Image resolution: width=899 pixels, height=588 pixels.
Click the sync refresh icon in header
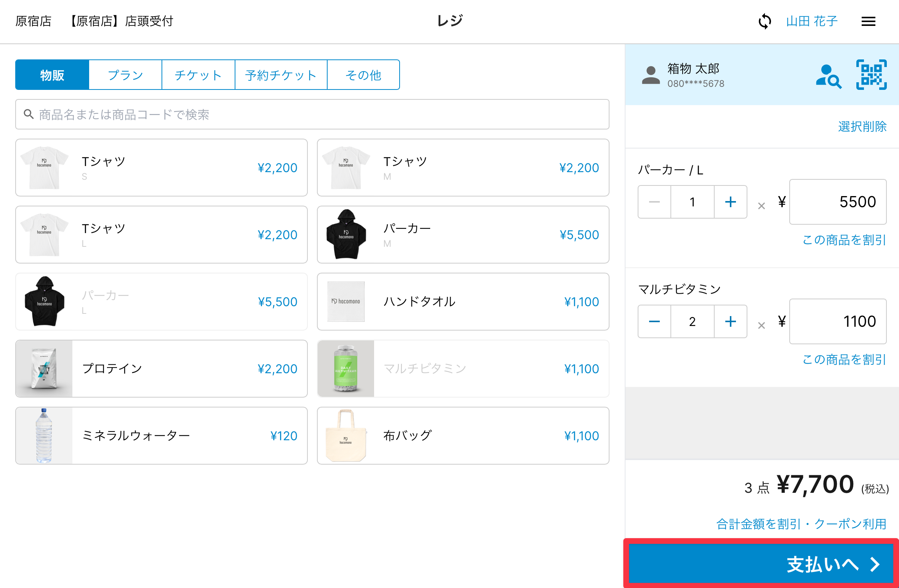tap(765, 21)
